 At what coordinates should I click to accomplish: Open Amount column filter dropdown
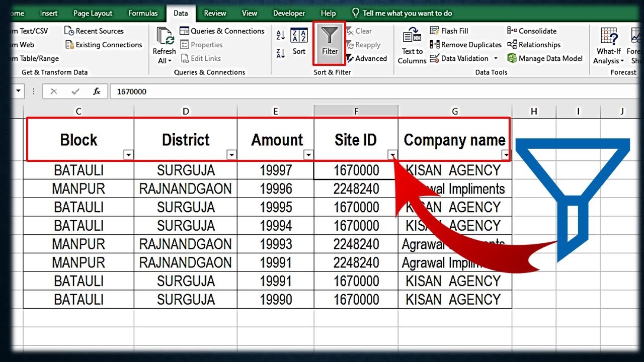(x=308, y=155)
